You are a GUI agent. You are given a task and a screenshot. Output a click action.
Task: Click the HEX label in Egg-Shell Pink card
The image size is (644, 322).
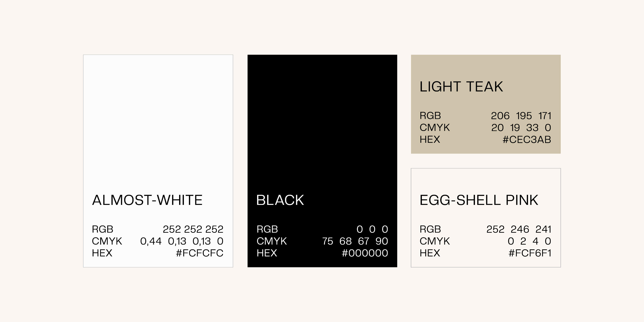tap(430, 253)
